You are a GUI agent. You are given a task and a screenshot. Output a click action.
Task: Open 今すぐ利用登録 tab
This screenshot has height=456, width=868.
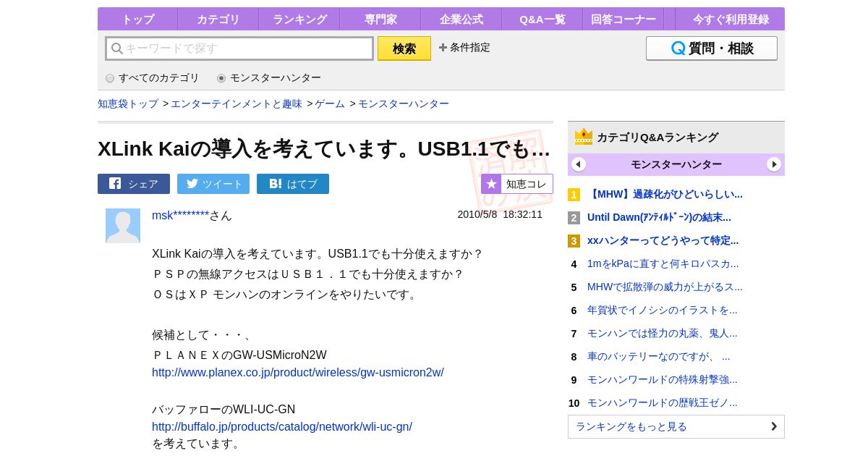[731, 20]
